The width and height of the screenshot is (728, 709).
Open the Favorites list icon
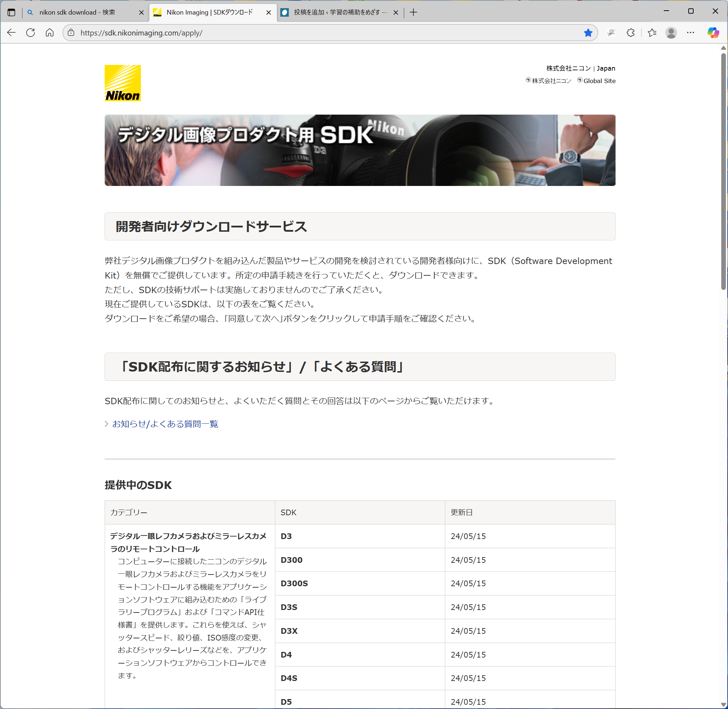pyautogui.click(x=652, y=33)
